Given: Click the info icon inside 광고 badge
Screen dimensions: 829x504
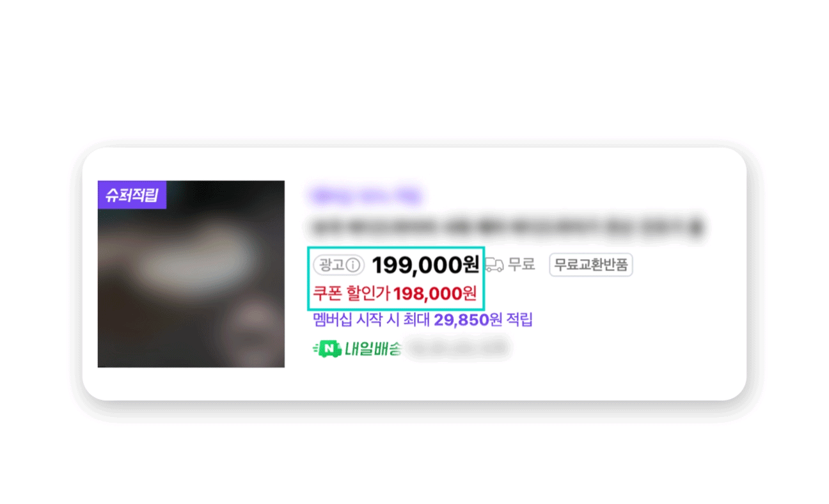Looking at the screenshot, I should 354,265.
